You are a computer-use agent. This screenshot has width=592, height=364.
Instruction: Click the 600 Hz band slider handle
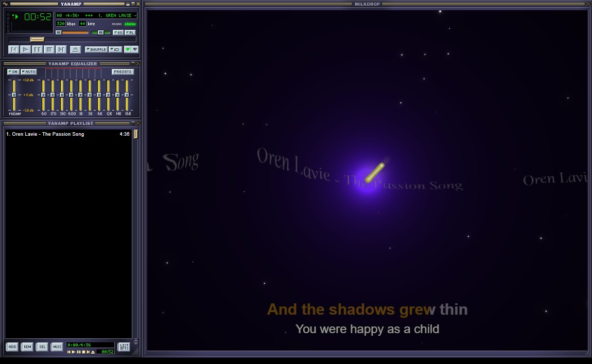click(71, 95)
